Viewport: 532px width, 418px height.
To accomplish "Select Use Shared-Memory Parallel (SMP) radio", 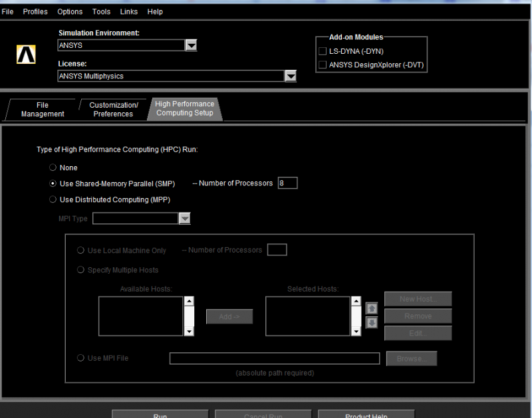I will tap(53, 183).
